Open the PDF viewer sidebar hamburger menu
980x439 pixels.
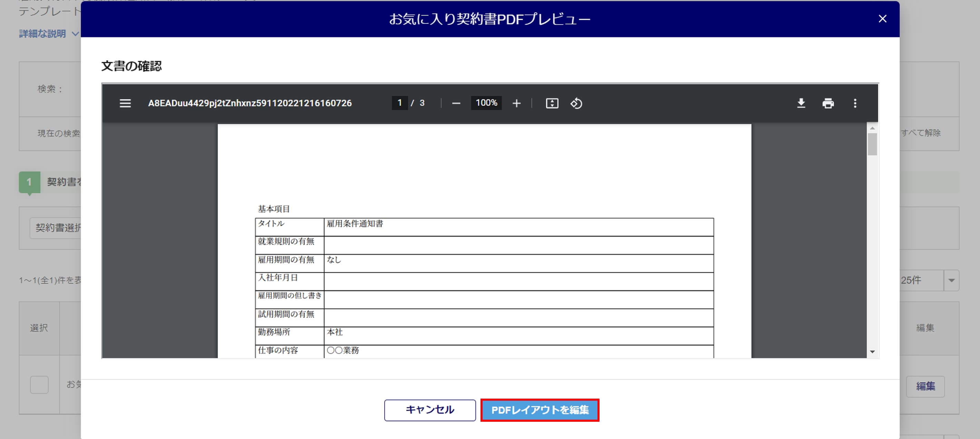(125, 103)
